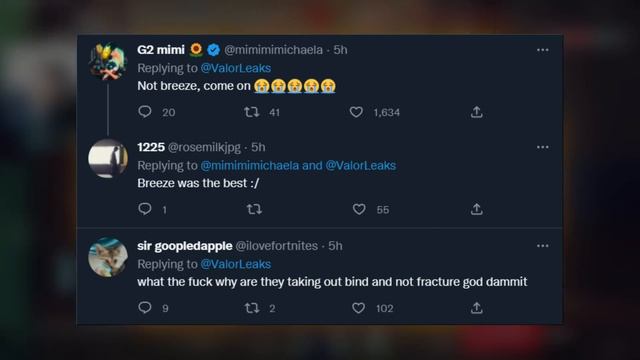
Task: Retweet sir goopledapple's tweet
Action: [252, 308]
